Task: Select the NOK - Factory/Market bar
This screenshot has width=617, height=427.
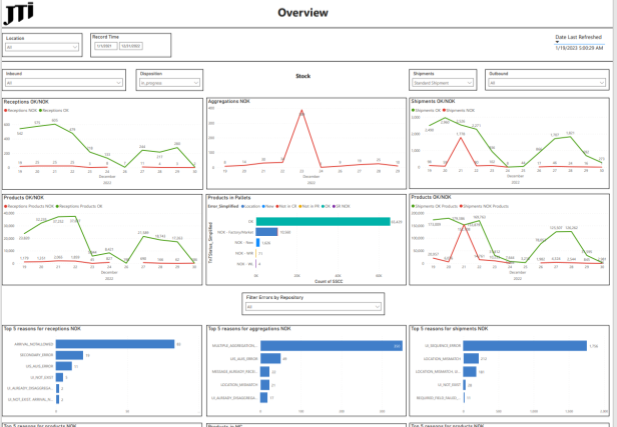Action: tap(266, 232)
